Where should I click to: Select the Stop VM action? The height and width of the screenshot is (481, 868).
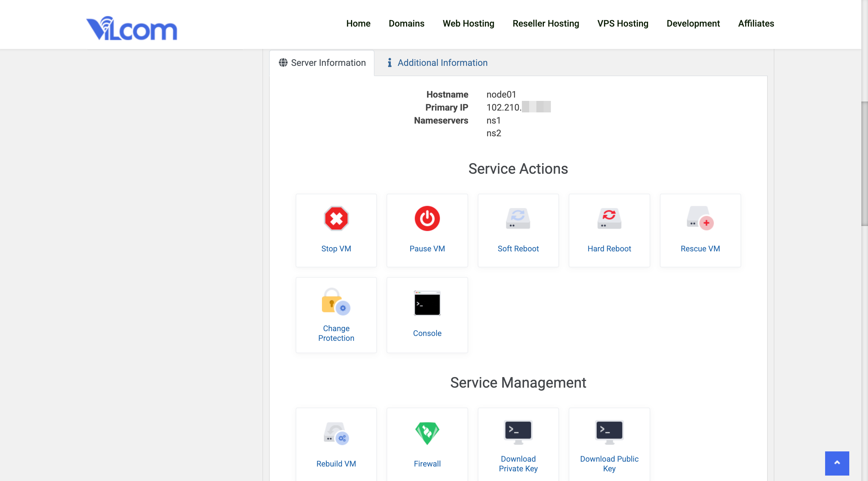point(336,230)
